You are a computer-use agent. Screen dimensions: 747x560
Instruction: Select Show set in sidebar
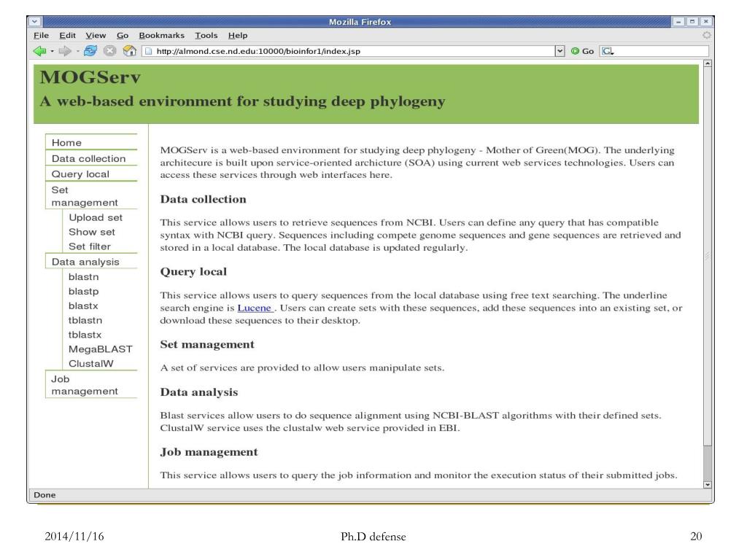(x=91, y=232)
